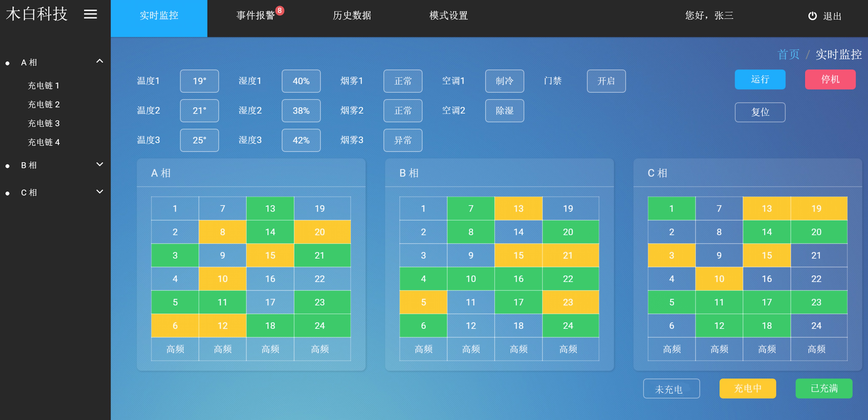Select yellow cell 5 in B相 grid

point(423,302)
